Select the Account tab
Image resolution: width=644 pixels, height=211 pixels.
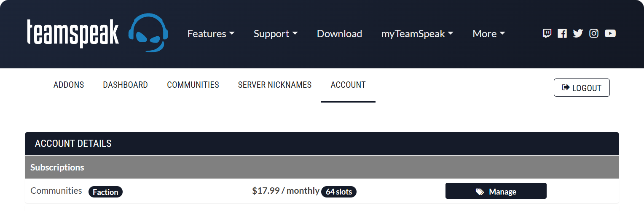[x=348, y=85]
